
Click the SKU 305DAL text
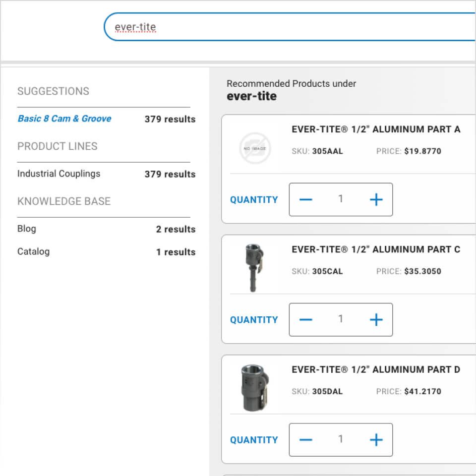317,391
